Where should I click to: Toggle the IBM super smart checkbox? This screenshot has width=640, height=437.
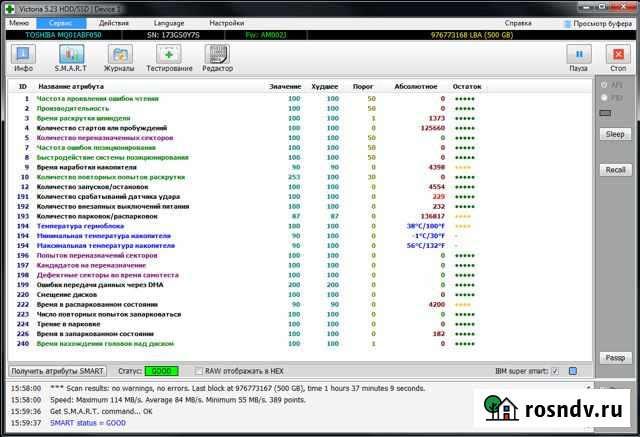555,370
